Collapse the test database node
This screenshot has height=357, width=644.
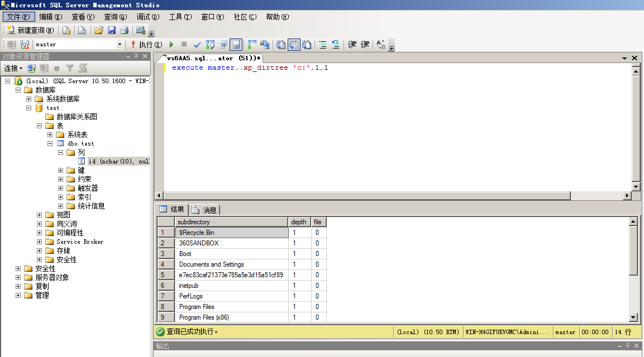tap(28, 108)
